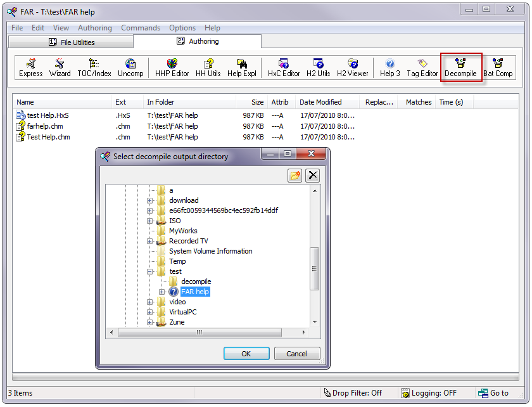Select the decompile folder in tree

[196, 281]
